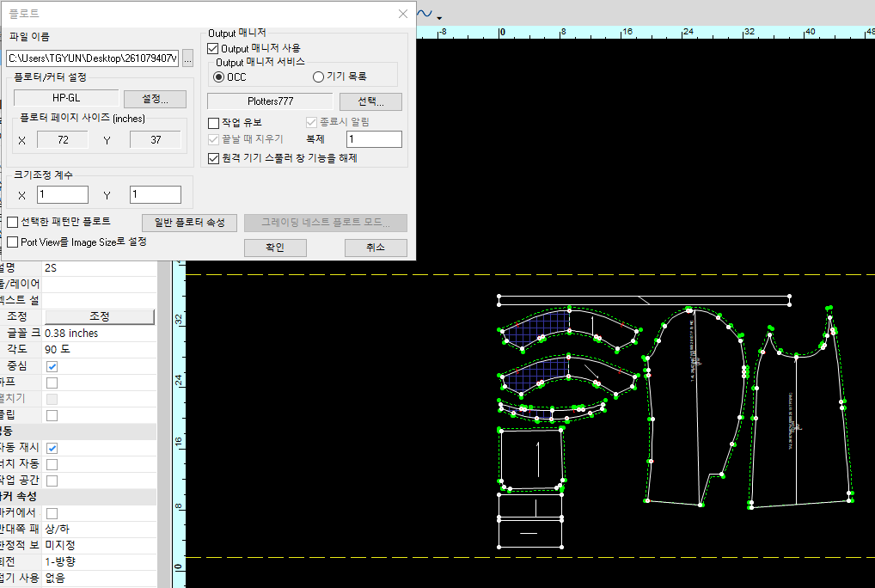This screenshot has height=588, width=875.
Task: Click the 파일 이름 path field
Action: [x=92, y=58]
